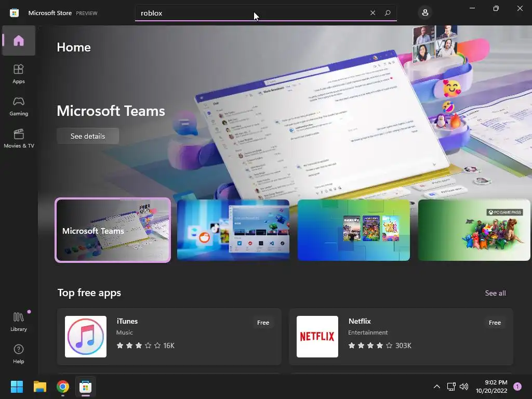Click the Netflix app icon

[317, 337]
